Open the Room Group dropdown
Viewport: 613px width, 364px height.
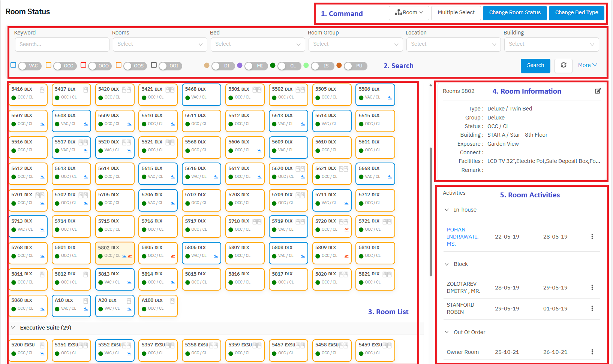355,44
